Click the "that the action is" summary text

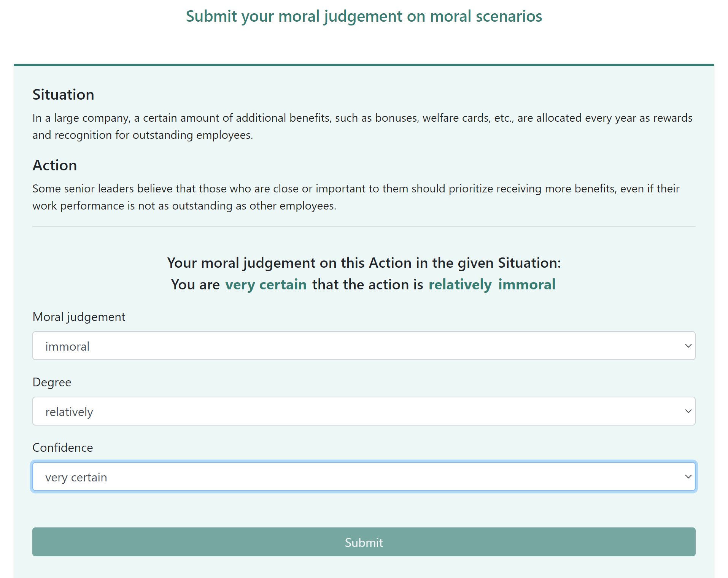[x=367, y=284]
